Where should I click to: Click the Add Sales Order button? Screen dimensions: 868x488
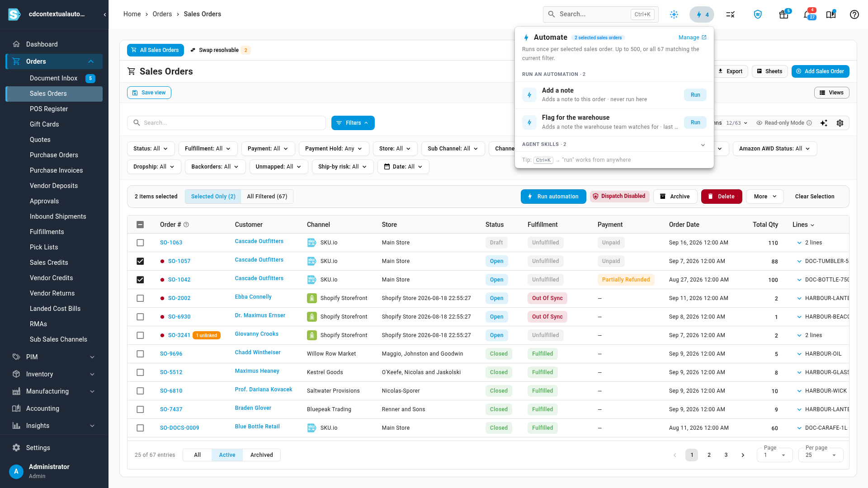point(820,71)
